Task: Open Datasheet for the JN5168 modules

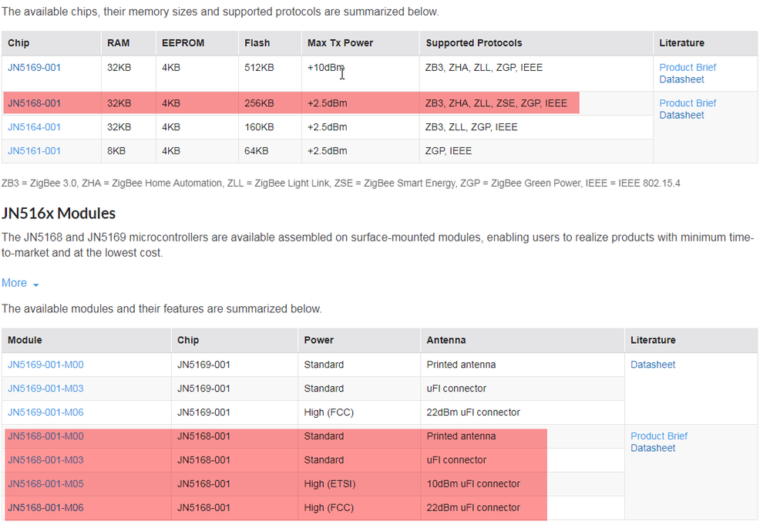Action: 653,448
